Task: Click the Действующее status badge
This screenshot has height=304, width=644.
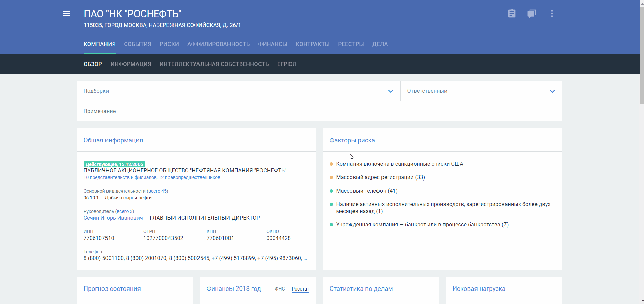Action: 114,164
